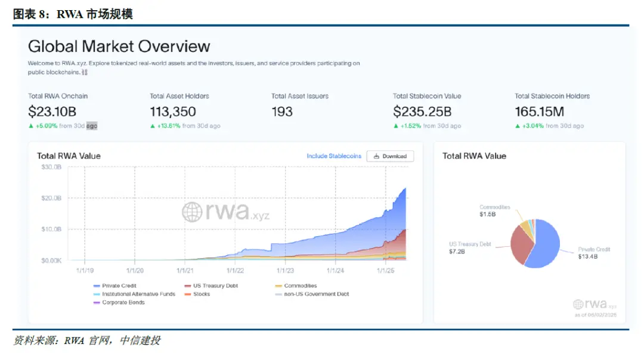
Task: Click green up-arrow under Total Stablecoin Holders
Action: click(x=518, y=126)
